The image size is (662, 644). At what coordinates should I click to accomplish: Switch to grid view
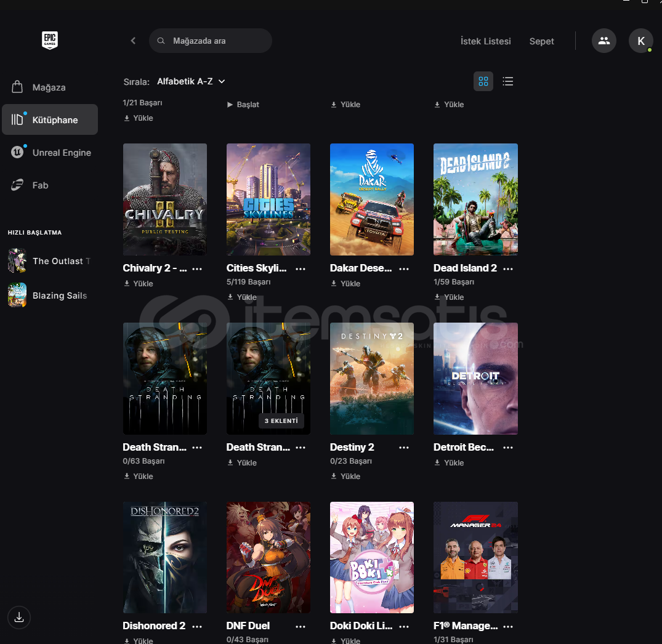[x=483, y=81]
